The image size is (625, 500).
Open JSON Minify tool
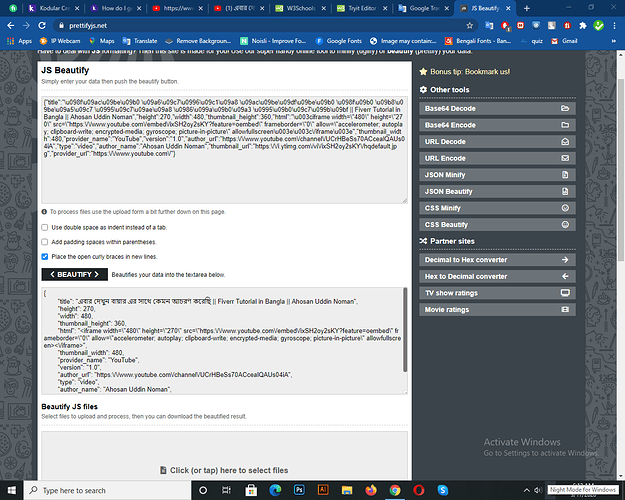coord(497,175)
